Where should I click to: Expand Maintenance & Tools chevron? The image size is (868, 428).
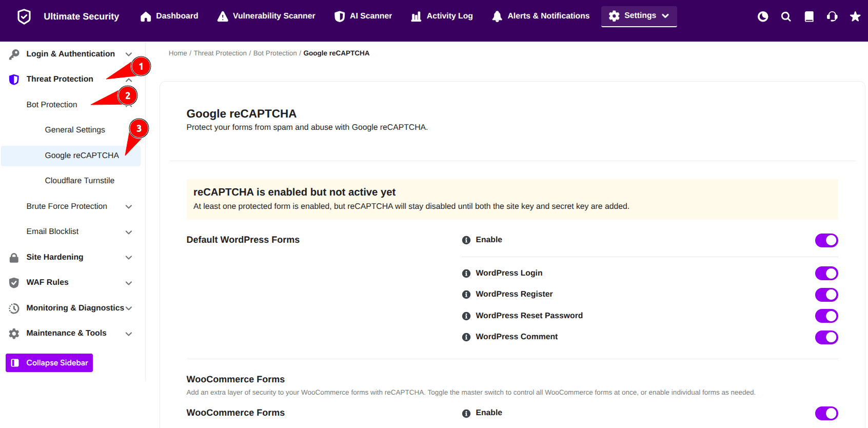click(129, 334)
